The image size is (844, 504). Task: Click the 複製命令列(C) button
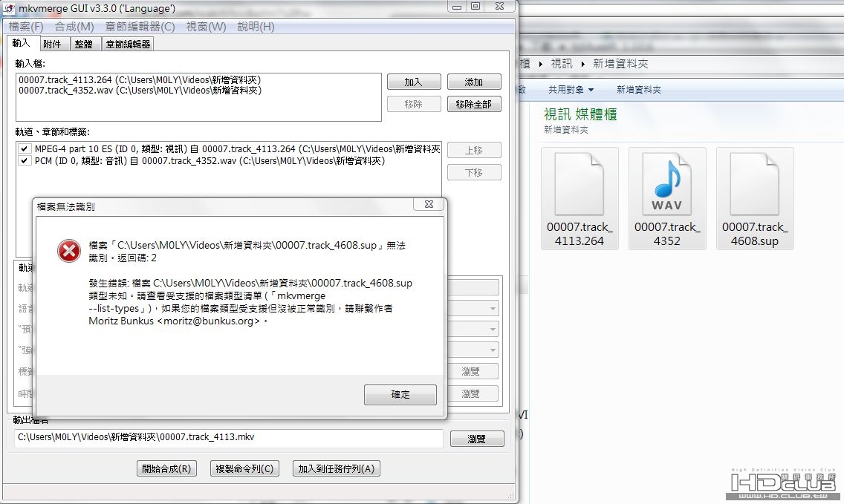pyautogui.click(x=244, y=468)
